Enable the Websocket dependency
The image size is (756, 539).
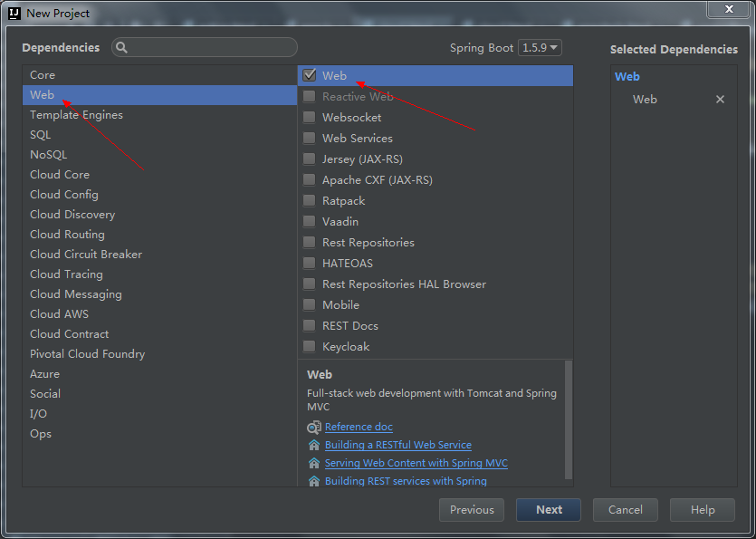309,117
